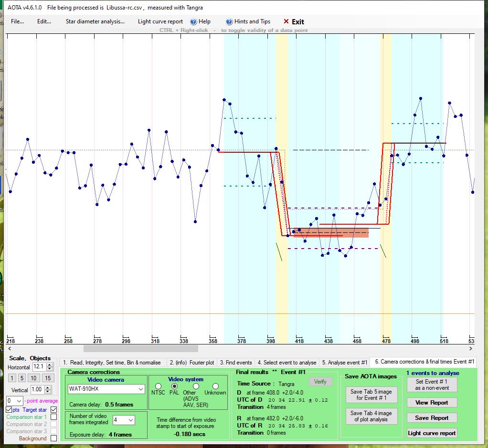This screenshot has width=488, height=448.
Task: Click the plot scrollbar's left arrow
Action: click(10, 348)
